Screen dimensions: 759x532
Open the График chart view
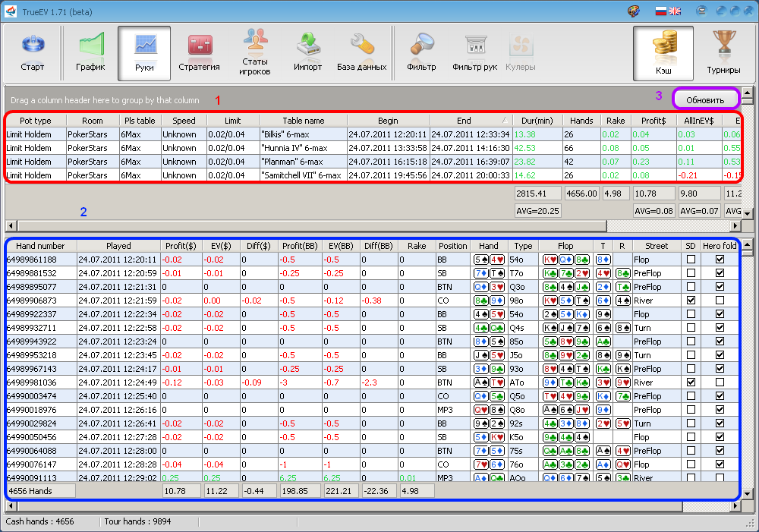pos(90,53)
